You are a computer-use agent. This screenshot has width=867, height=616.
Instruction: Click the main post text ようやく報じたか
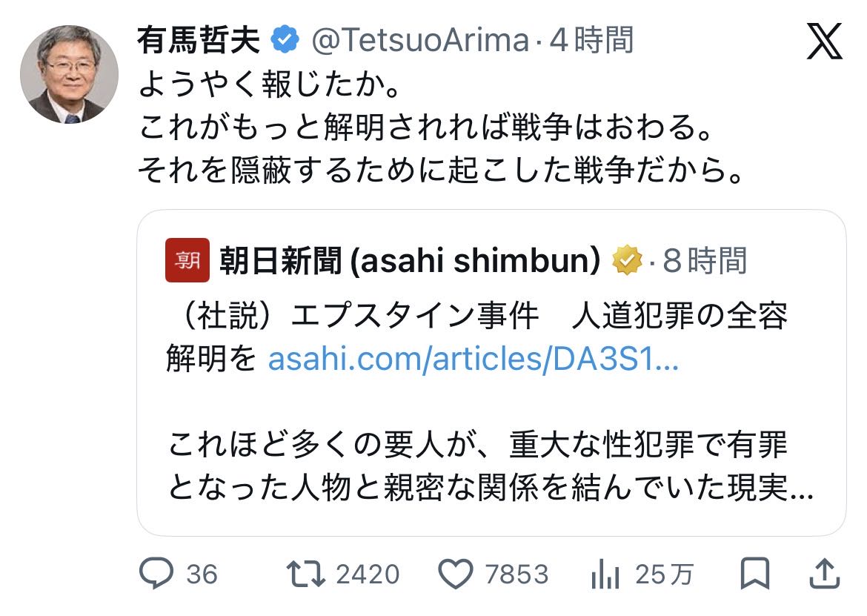coord(269,87)
